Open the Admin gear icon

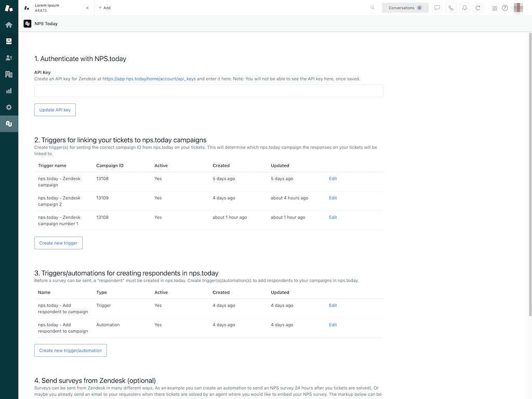click(9, 107)
